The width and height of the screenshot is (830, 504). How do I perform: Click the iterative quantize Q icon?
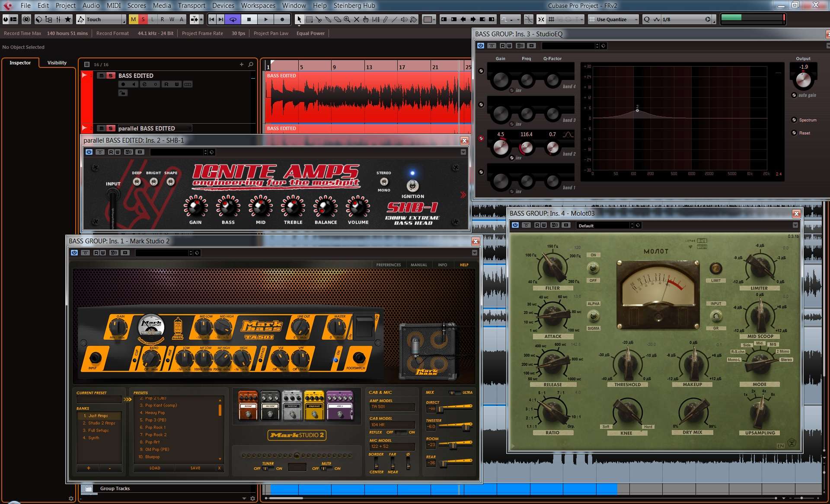tap(647, 19)
